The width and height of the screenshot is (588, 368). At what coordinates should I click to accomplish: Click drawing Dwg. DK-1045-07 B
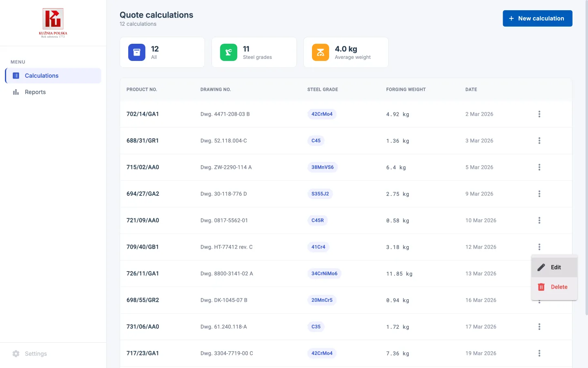224,300
